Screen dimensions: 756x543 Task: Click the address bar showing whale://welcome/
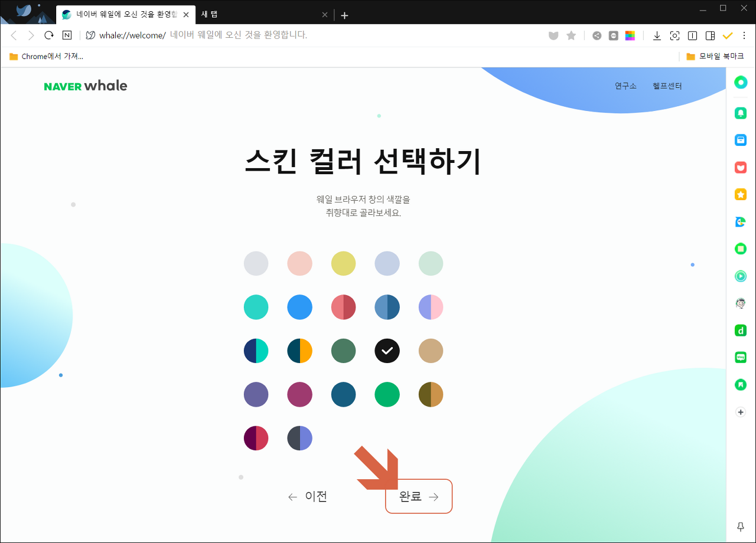[x=313, y=35]
